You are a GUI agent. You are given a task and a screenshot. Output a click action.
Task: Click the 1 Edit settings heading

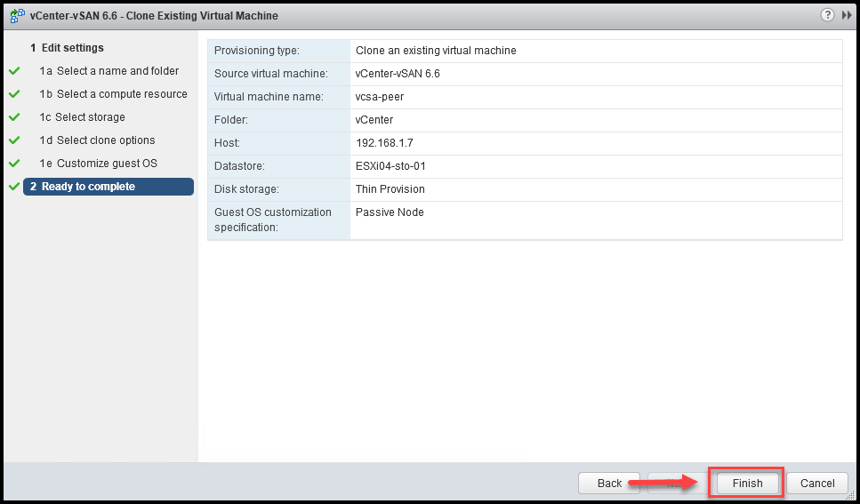click(67, 48)
